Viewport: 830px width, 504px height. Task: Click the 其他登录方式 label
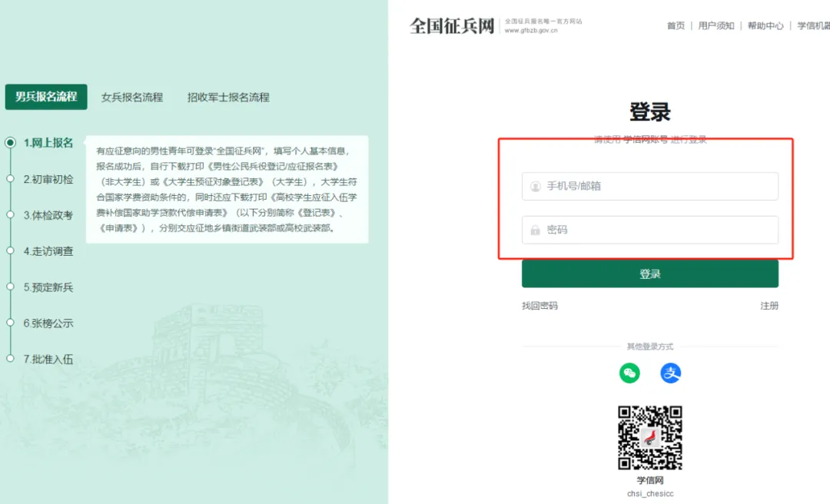(x=650, y=346)
